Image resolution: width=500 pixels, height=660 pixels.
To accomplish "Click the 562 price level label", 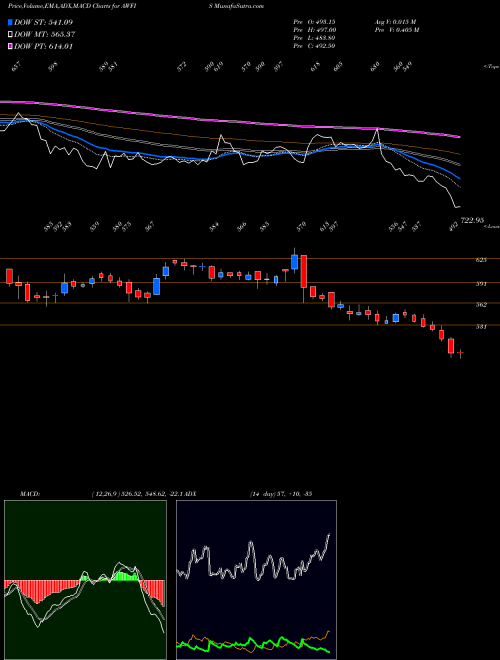I will point(481,304).
